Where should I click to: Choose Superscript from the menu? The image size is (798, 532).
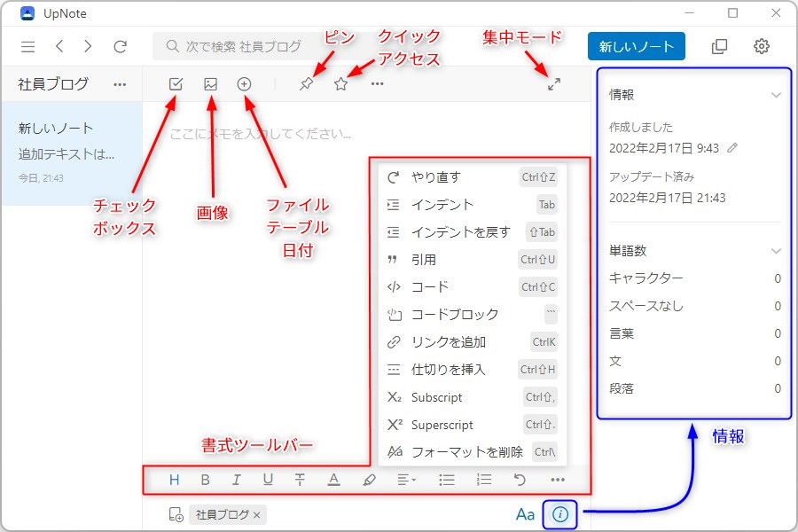pyautogui.click(x=472, y=425)
